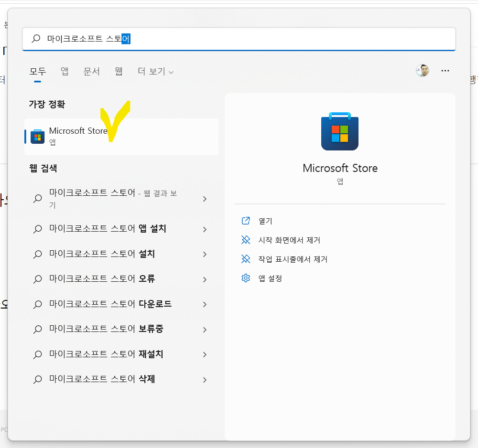Expand chevron for 보류중 suggestion
This screenshot has height=448, width=478.
point(205,330)
